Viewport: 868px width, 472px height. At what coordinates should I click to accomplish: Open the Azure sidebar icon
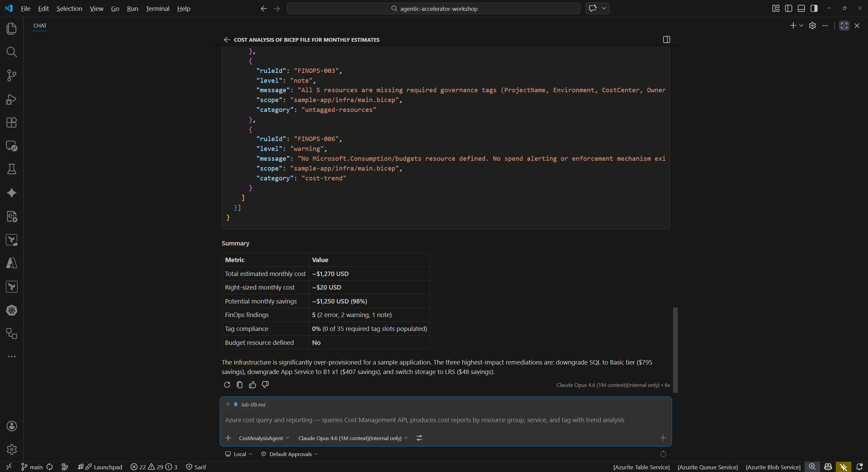tap(12, 263)
